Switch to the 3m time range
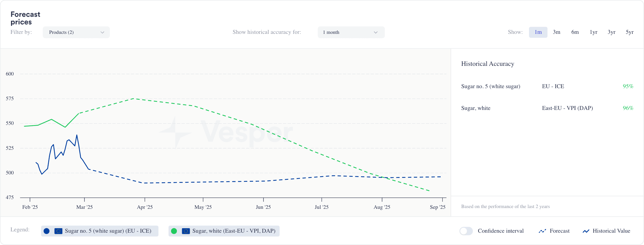 point(556,32)
